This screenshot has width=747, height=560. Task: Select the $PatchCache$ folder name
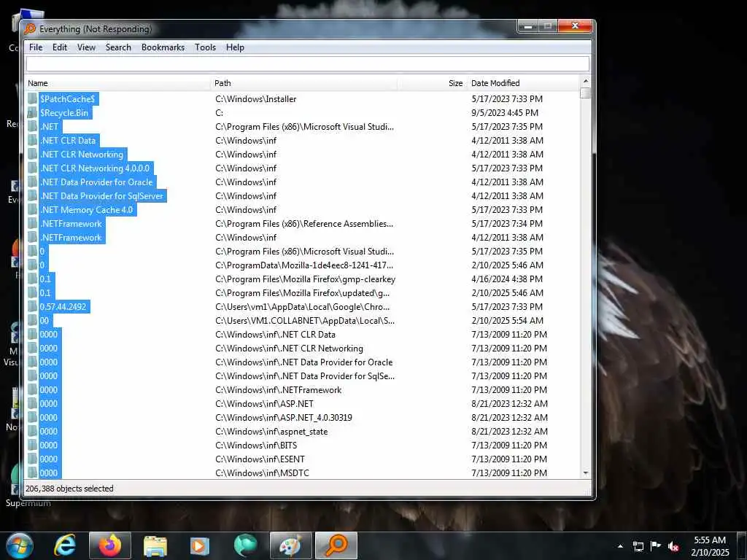67,99
